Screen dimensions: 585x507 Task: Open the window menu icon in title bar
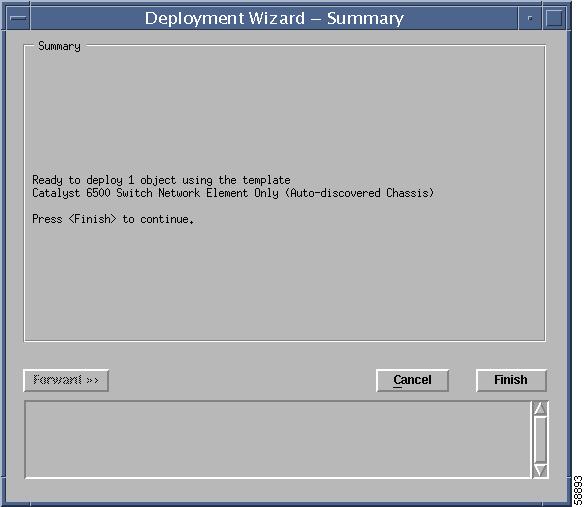pyautogui.click(x=18, y=18)
